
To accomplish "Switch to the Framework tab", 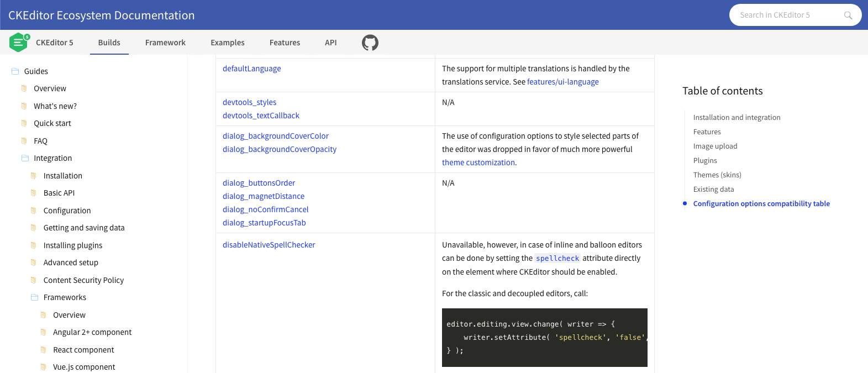I will pyautogui.click(x=165, y=43).
